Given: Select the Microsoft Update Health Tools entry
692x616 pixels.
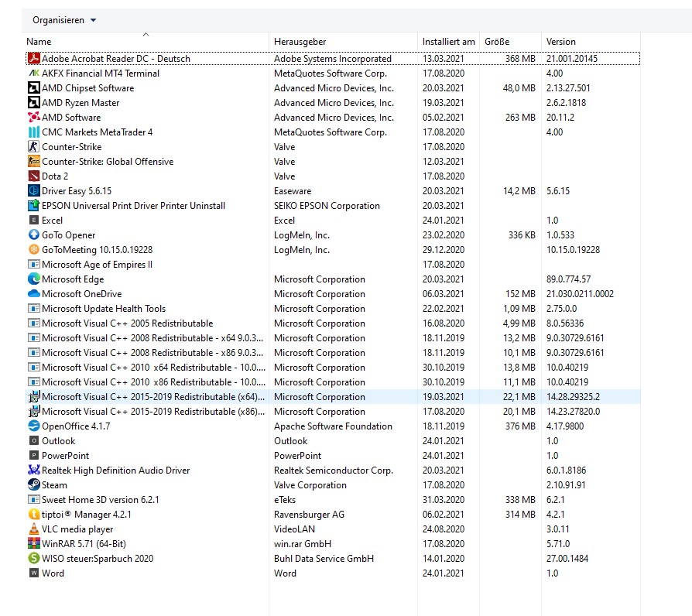Looking at the screenshot, I should coord(333,309).
